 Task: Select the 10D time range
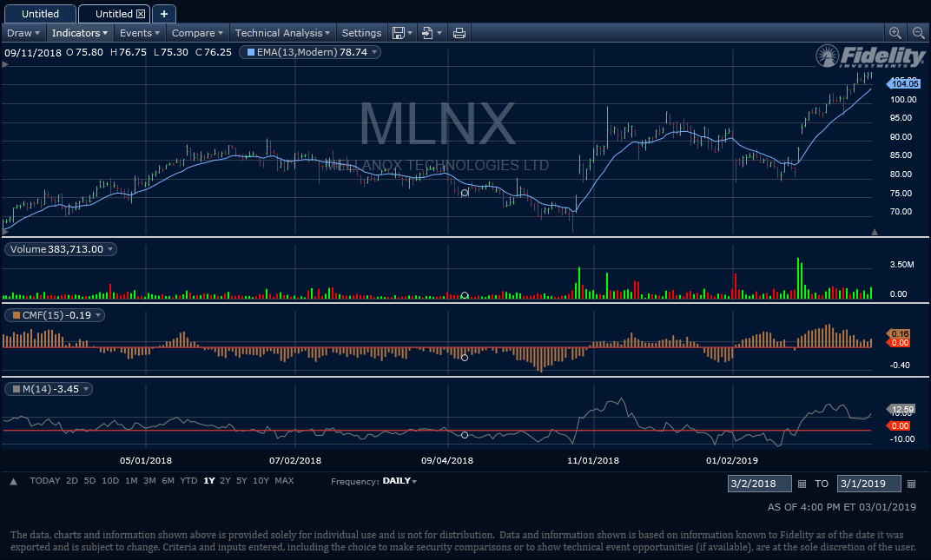tap(110, 481)
